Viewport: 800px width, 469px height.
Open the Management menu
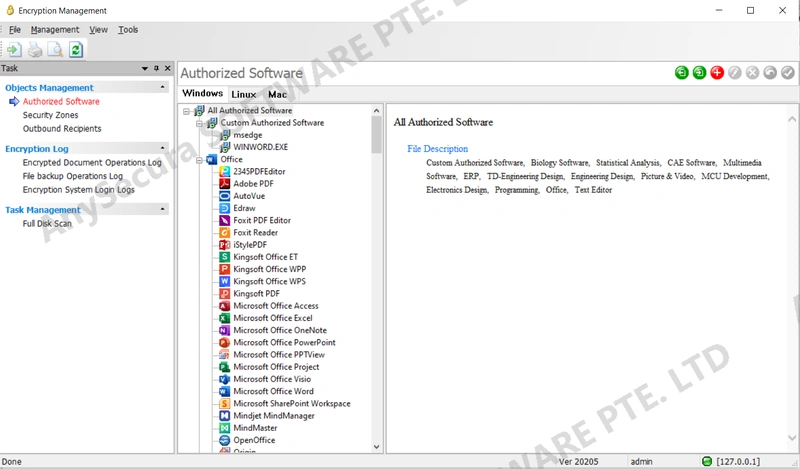[x=55, y=30]
